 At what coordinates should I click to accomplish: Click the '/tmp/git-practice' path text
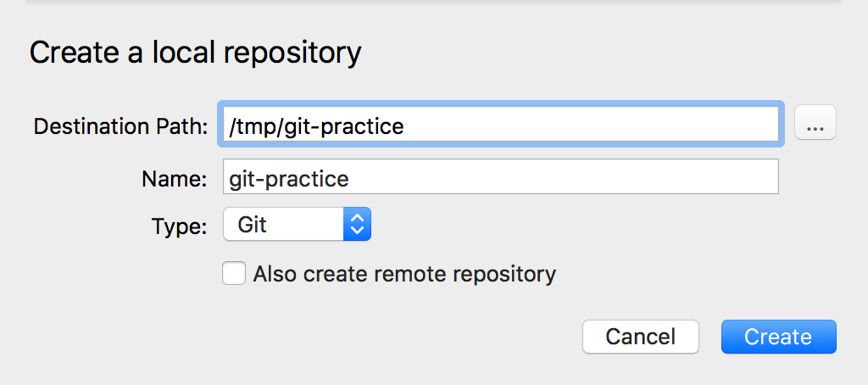coord(316,126)
